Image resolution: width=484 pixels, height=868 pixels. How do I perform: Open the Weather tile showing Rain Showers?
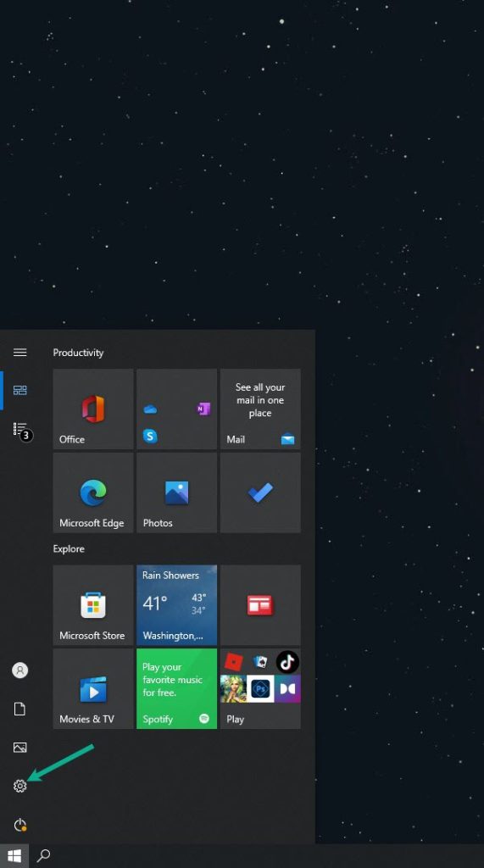coord(176,605)
